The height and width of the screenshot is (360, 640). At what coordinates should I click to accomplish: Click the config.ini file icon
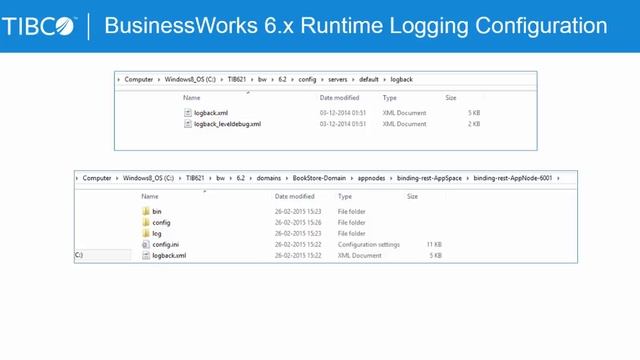tap(146, 244)
